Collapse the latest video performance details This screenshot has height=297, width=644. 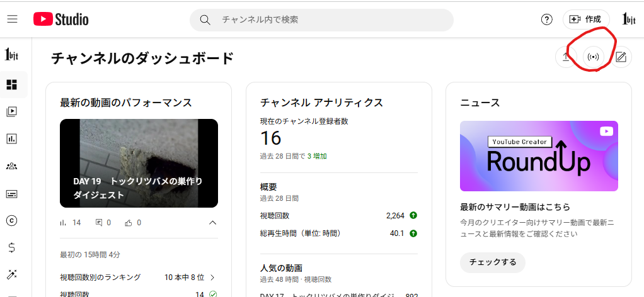coord(212,223)
